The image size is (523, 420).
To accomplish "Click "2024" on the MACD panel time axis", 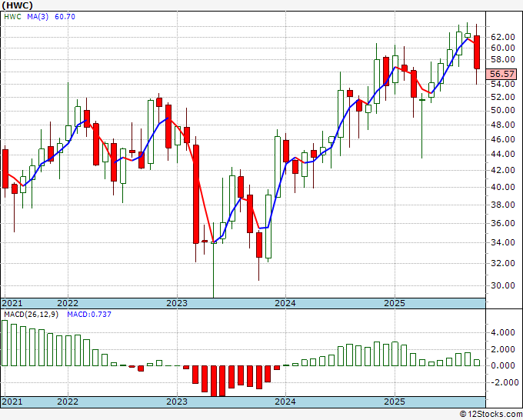I will click(x=285, y=402).
